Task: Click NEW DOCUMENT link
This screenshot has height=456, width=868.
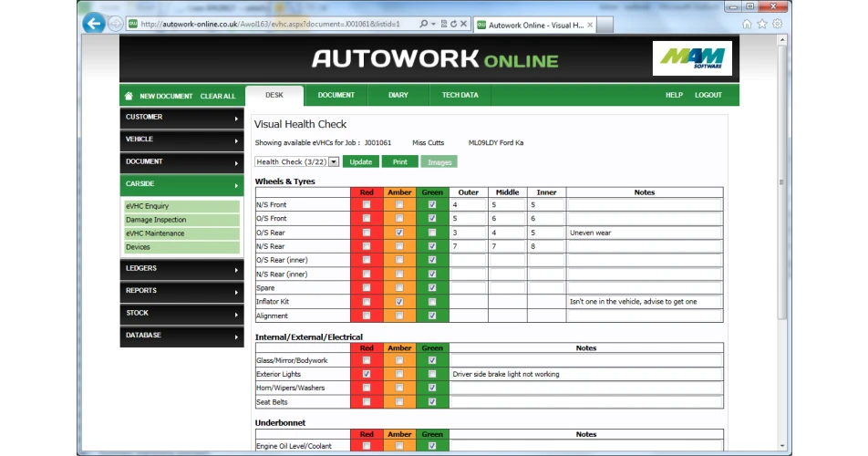Action: click(x=166, y=97)
